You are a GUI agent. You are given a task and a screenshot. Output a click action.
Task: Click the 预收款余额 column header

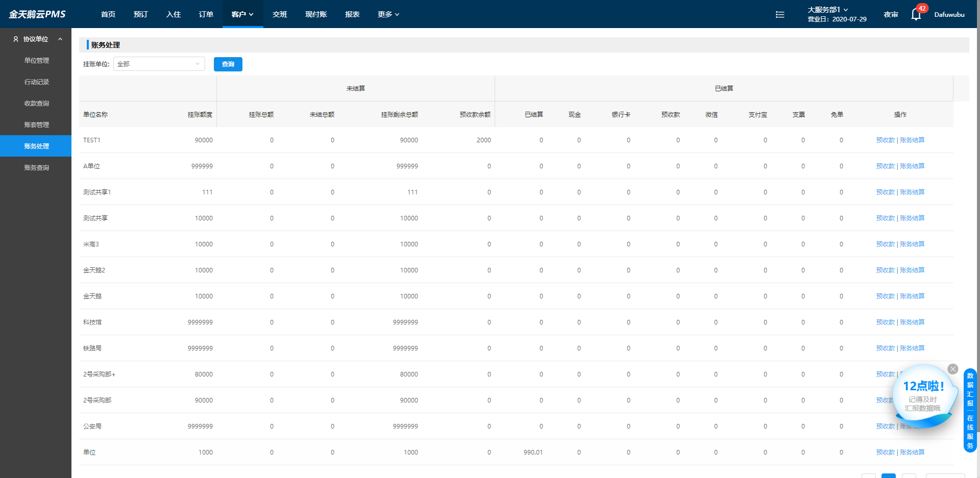pos(475,114)
